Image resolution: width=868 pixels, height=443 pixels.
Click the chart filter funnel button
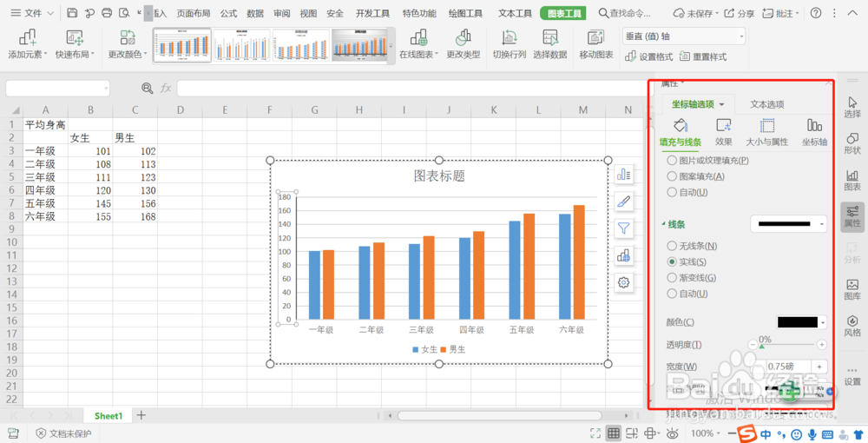click(624, 228)
